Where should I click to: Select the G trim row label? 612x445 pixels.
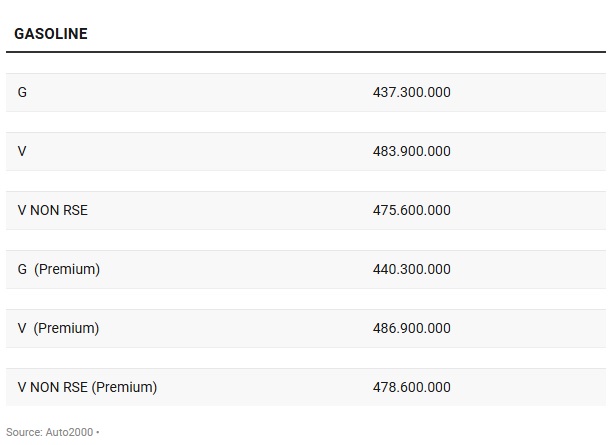[x=22, y=92]
